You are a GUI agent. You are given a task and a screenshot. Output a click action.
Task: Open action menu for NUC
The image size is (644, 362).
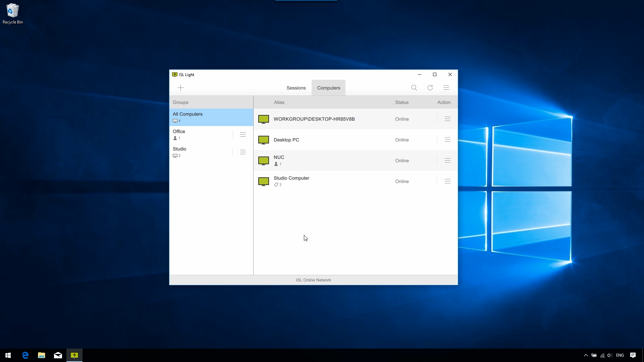point(447,161)
